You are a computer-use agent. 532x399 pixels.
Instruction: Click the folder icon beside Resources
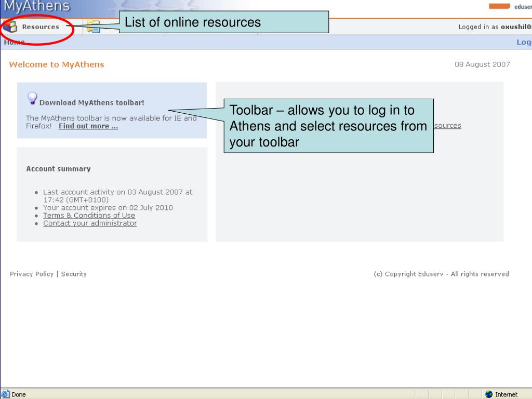94,26
